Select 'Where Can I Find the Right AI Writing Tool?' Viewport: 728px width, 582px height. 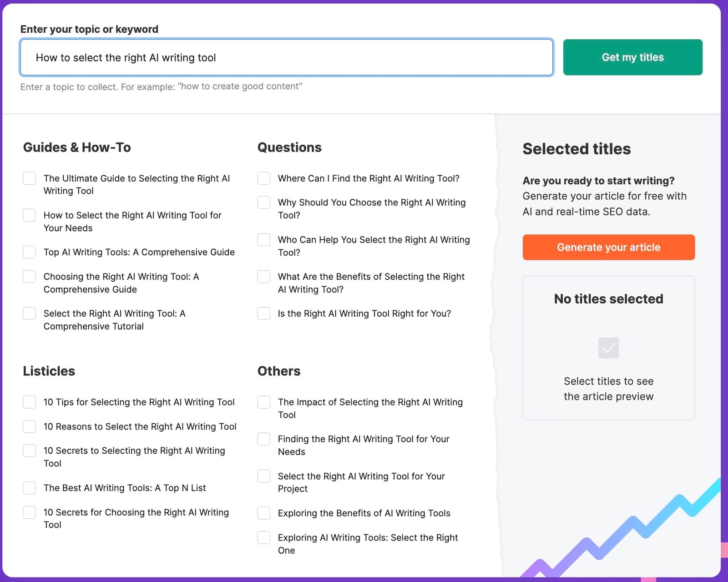[263, 178]
